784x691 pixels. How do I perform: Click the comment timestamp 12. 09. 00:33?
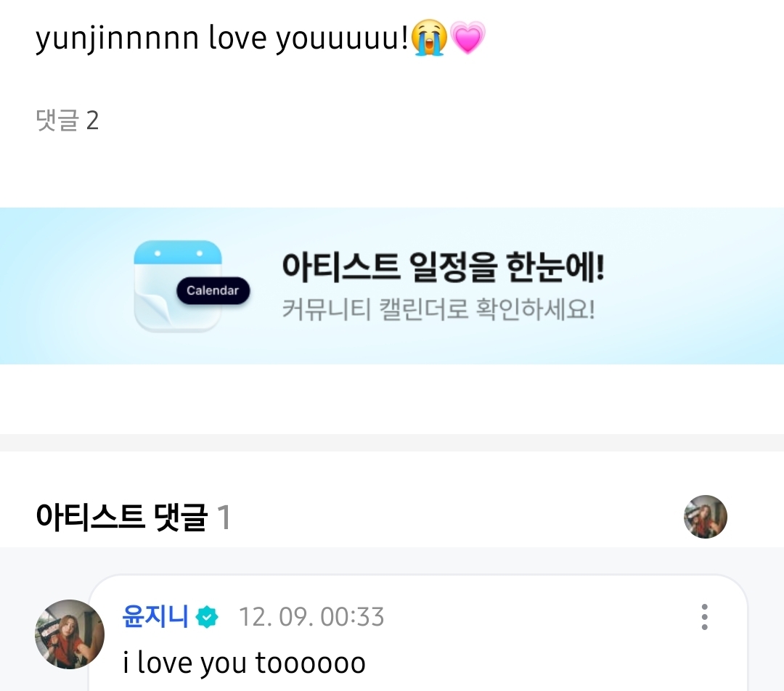pyautogui.click(x=311, y=618)
